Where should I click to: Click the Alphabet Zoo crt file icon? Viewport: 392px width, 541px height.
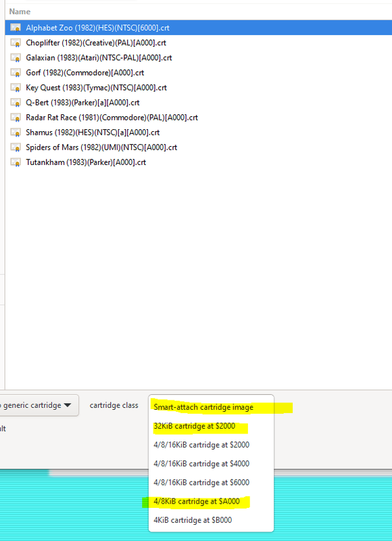pyautogui.click(x=16, y=28)
